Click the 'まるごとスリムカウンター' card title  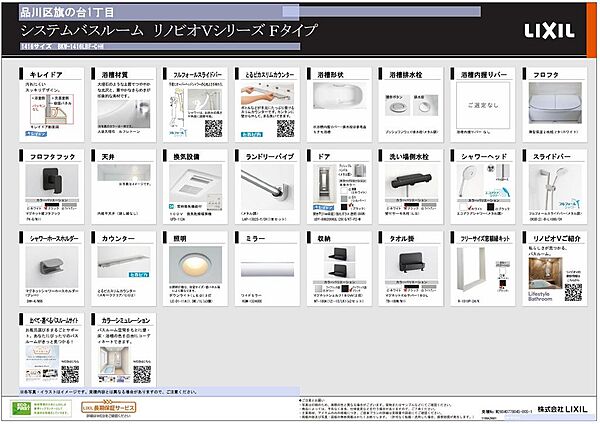point(270,75)
